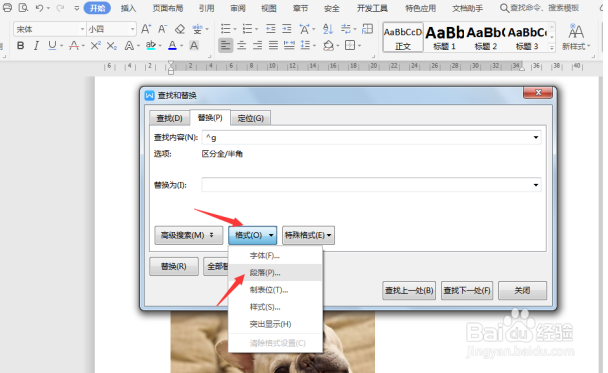Insert numbered list

pos(247,29)
